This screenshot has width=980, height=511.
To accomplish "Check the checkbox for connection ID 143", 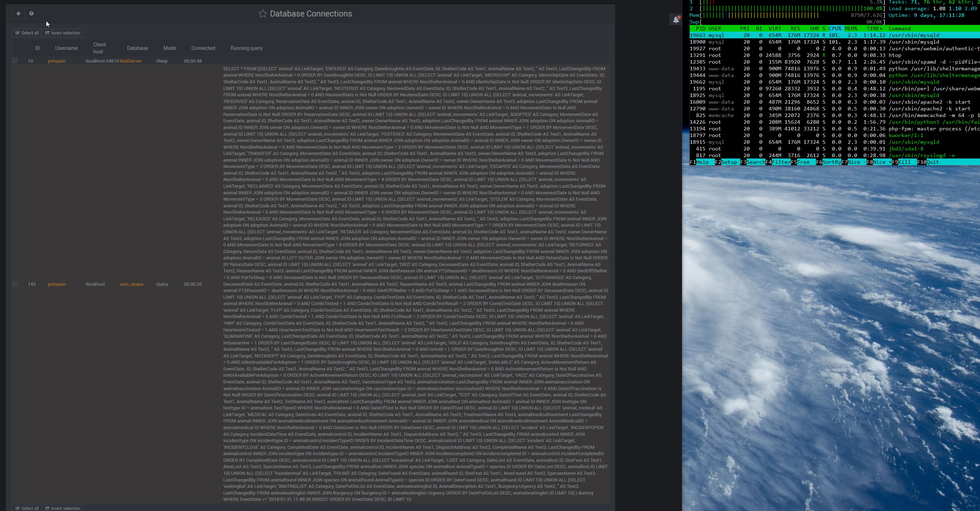I will (15, 283).
